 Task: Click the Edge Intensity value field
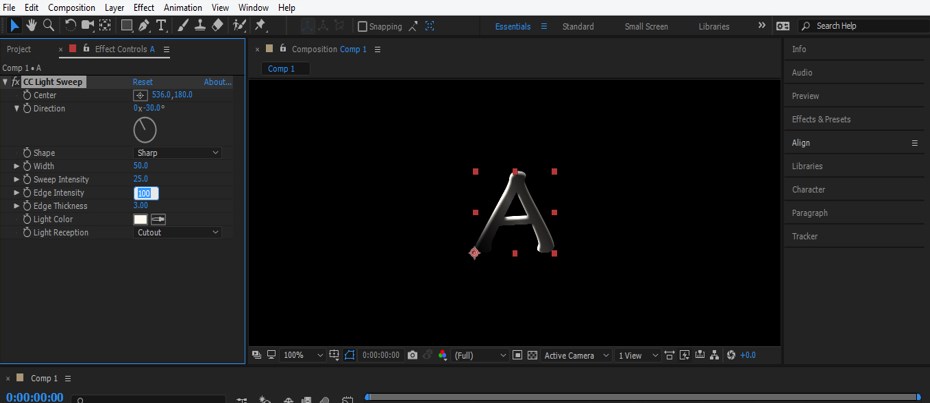coord(145,193)
